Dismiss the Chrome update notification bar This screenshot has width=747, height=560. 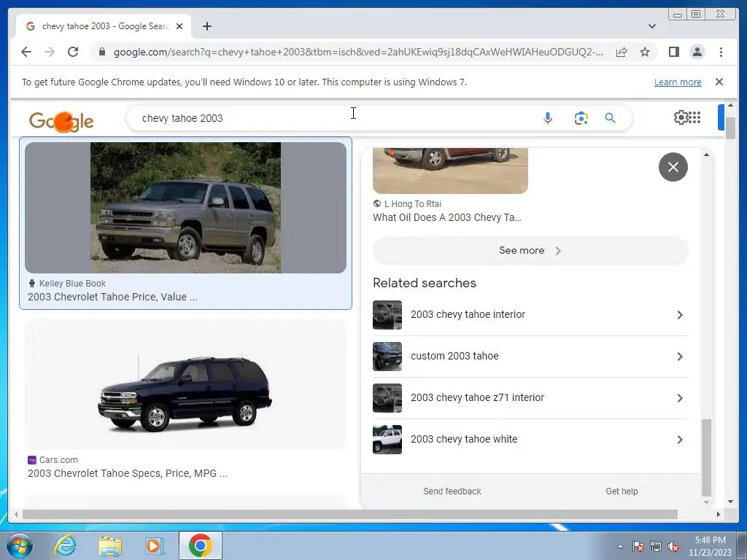click(719, 82)
